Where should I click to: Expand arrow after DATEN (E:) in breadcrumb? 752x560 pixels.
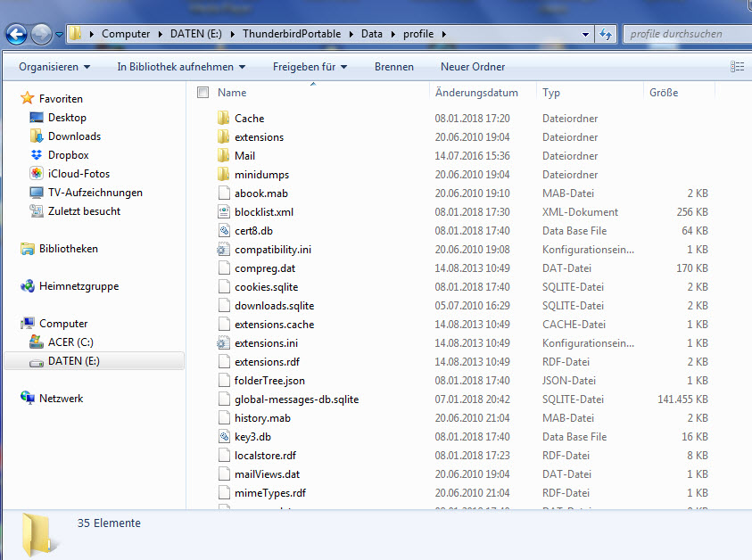tap(233, 34)
